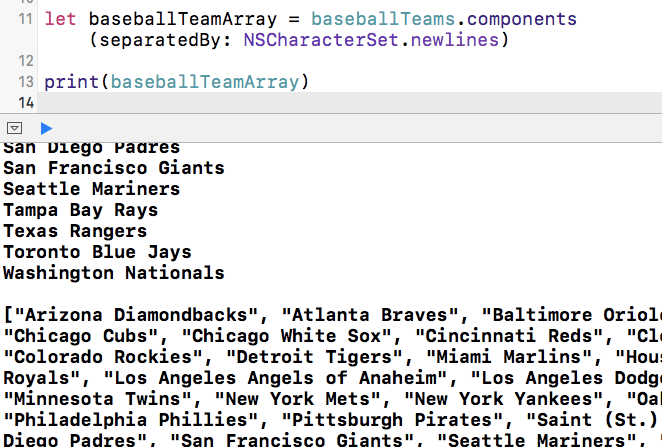The image size is (662, 447).
Task: Click 'Washington Nationals' console line
Action: point(113,273)
